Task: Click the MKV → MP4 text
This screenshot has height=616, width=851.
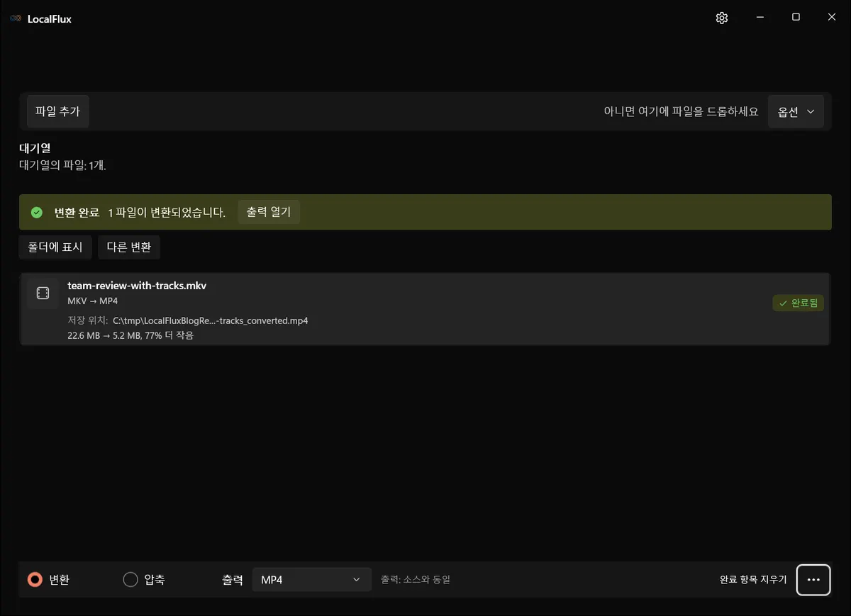Action: (x=92, y=301)
